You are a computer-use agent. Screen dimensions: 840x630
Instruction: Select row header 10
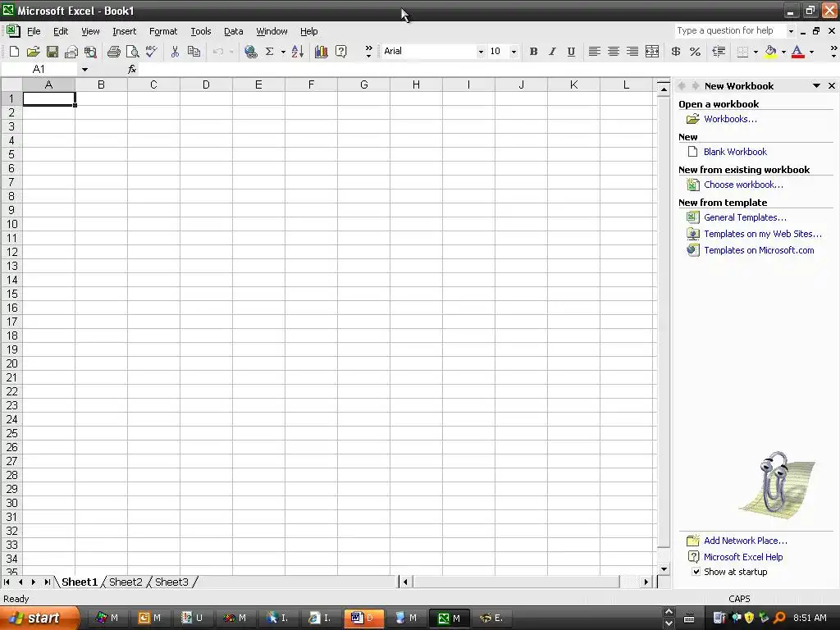(11, 224)
